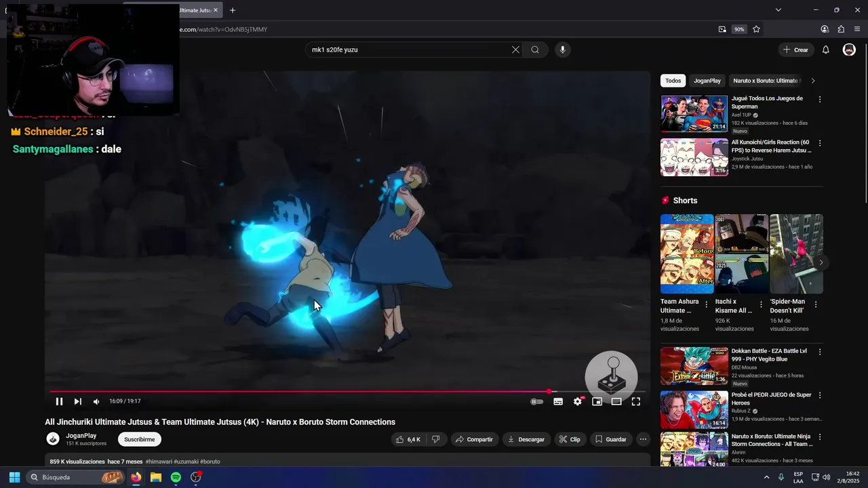This screenshot has width=868, height=488.
Task: Open Windows Start menu
Action: tap(14, 477)
